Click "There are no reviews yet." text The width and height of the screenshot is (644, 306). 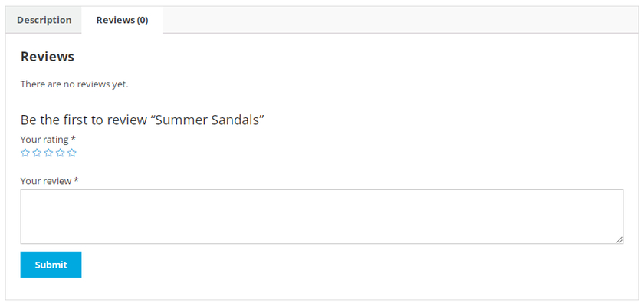(74, 84)
